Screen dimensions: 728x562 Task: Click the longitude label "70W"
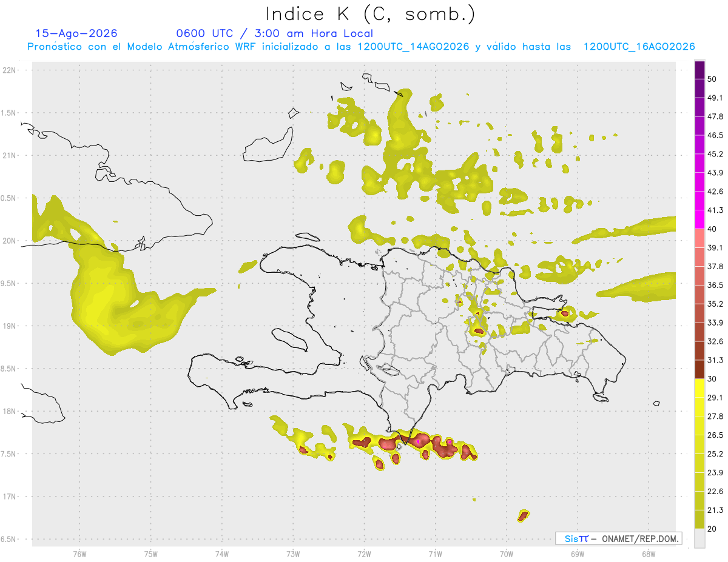click(x=506, y=555)
